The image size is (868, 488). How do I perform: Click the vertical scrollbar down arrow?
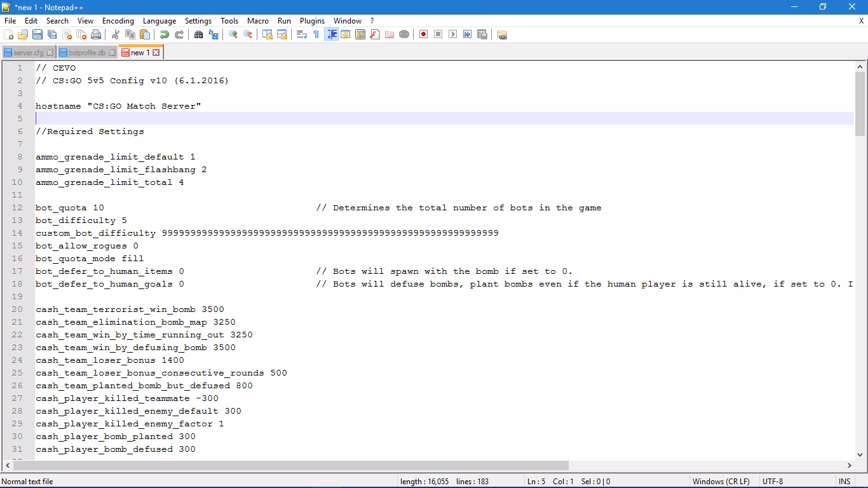pyautogui.click(x=860, y=454)
